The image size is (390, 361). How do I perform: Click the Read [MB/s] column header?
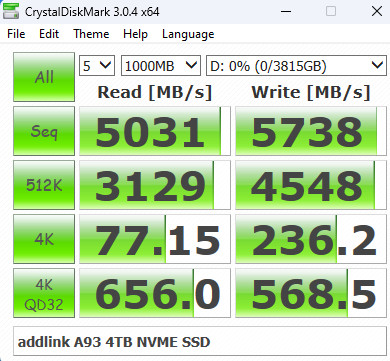point(155,92)
